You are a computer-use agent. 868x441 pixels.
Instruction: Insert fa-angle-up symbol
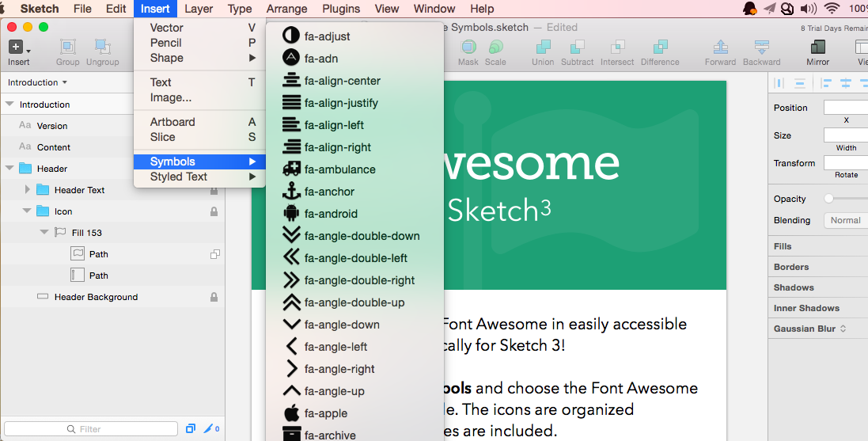pyautogui.click(x=354, y=390)
